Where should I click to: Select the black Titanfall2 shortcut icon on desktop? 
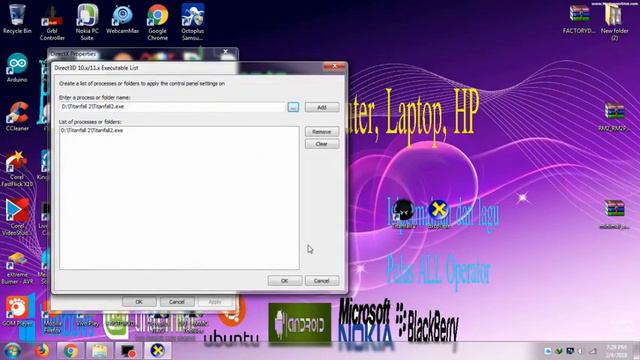[x=404, y=214]
